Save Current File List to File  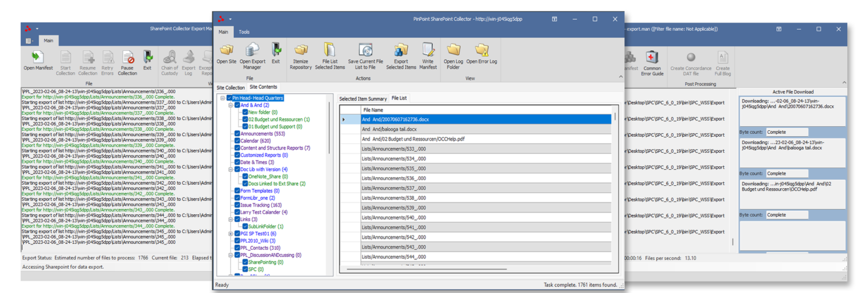tap(365, 56)
